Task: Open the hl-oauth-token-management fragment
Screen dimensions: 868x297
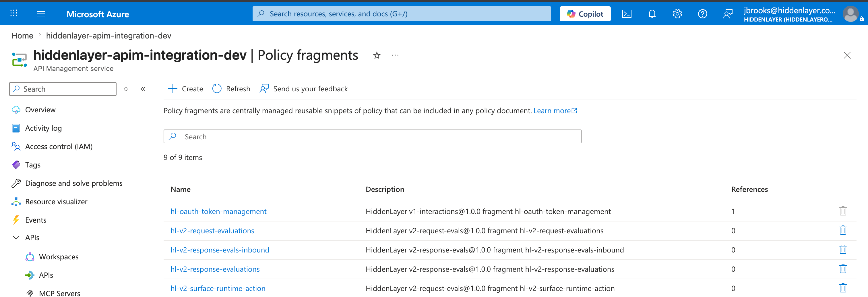Action: (218, 211)
